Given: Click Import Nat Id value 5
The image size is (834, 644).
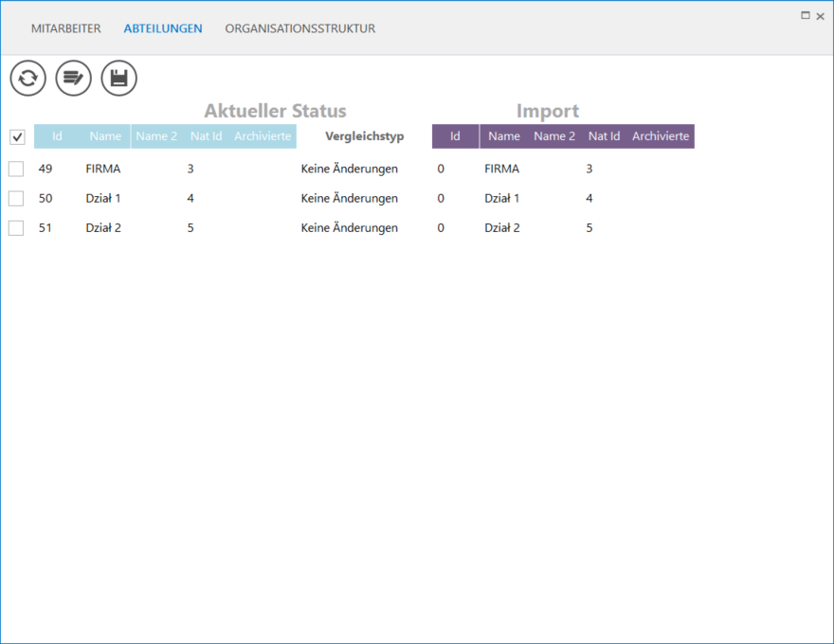Looking at the screenshot, I should pyautogui.click(x=589, y=228).
